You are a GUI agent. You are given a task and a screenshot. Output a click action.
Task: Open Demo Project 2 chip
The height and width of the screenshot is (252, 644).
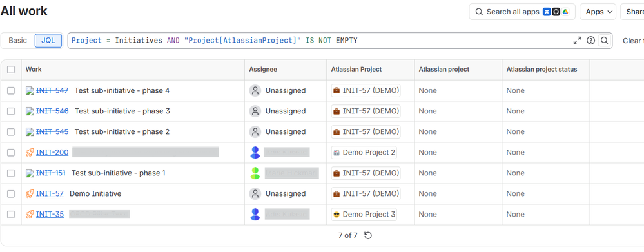[364, 153]
